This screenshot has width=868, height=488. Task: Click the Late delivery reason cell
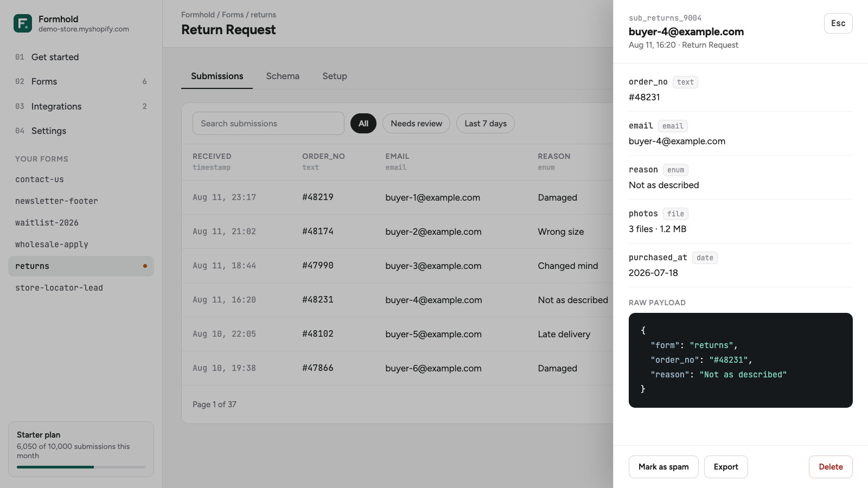(x=564, y=334)
